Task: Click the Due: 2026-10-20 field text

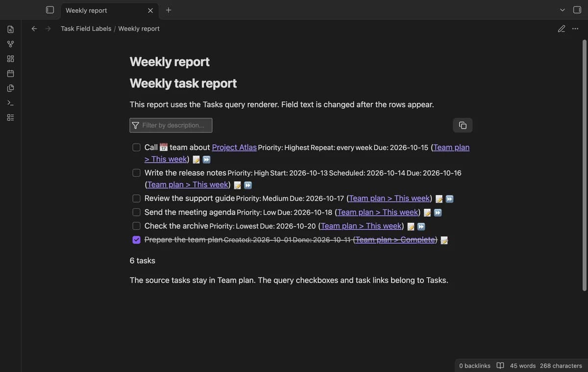Action: tap(288, 226)
